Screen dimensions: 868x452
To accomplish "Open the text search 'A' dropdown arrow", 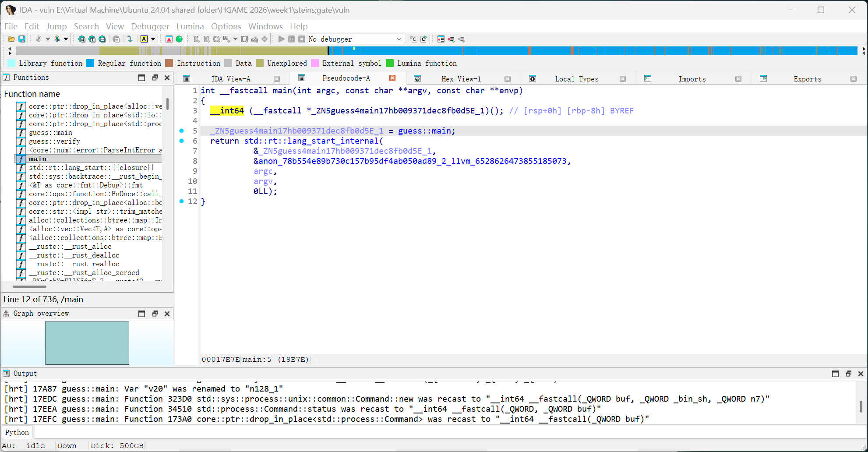I will click(153, 39).
